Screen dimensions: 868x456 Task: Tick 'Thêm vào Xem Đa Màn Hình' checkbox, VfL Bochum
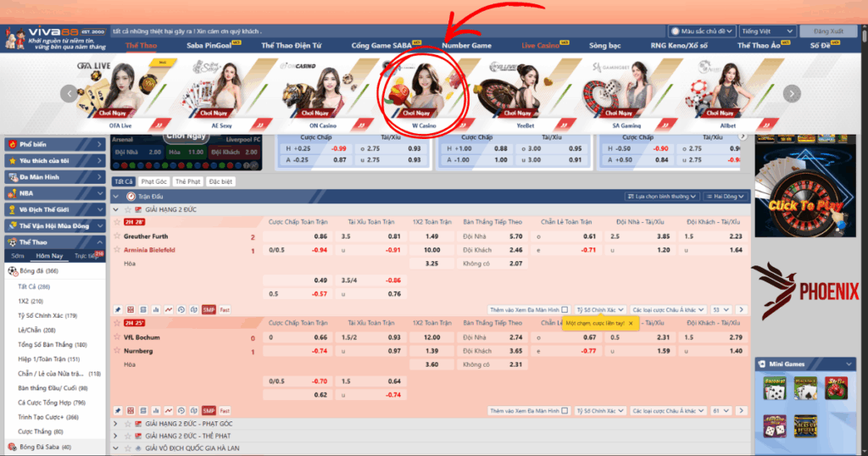565,410
